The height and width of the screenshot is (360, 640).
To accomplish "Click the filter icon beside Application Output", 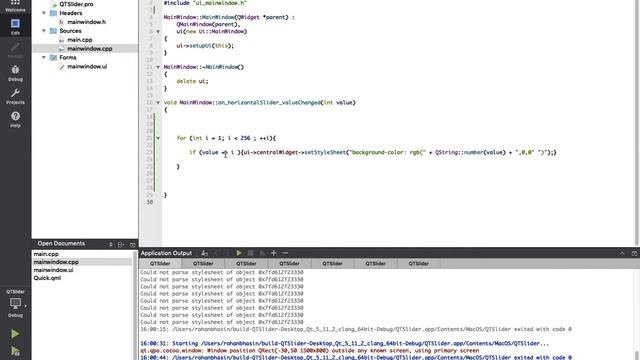I will pyautogui.click(x=204, y=253).
